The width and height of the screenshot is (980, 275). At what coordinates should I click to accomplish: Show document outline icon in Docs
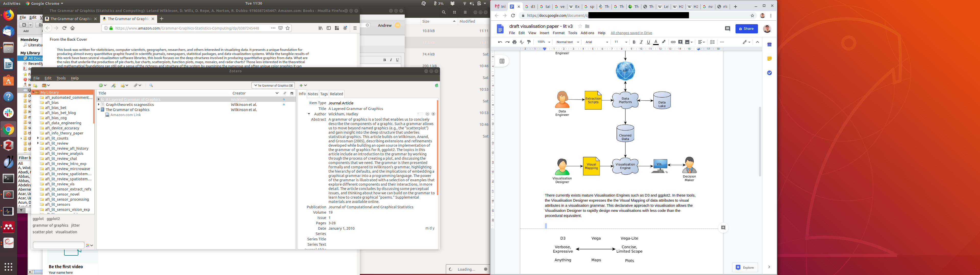pyautogui.click(x=502, y=61)
